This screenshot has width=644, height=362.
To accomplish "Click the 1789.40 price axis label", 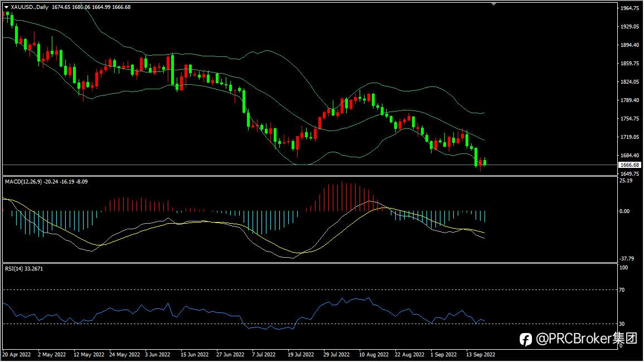I will click(x=630, y=100).
